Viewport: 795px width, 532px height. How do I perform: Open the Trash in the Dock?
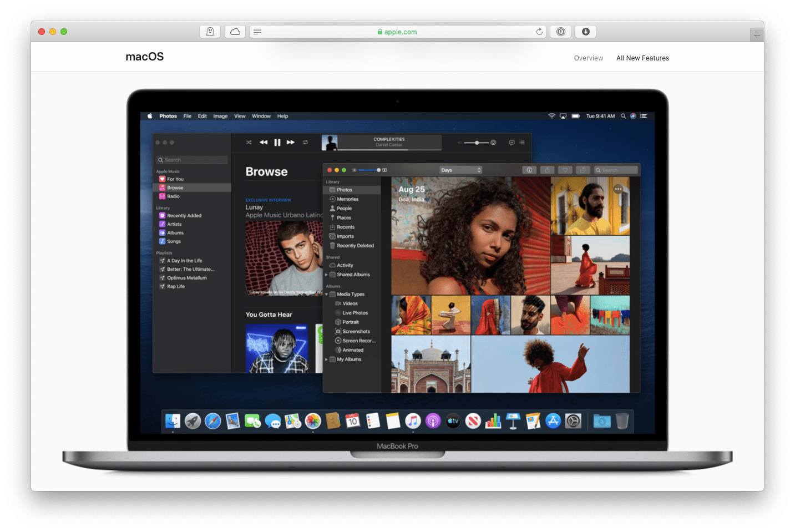(x=622, y=421)
